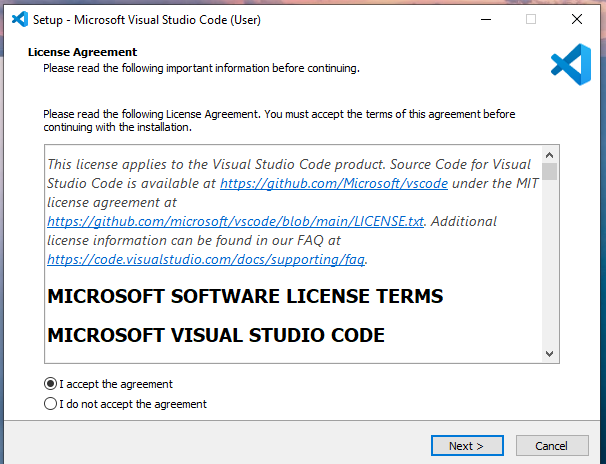Click the scrollbar up arrow in license box
This screenshot has width=606, height=464.
(x=549, y=154)
